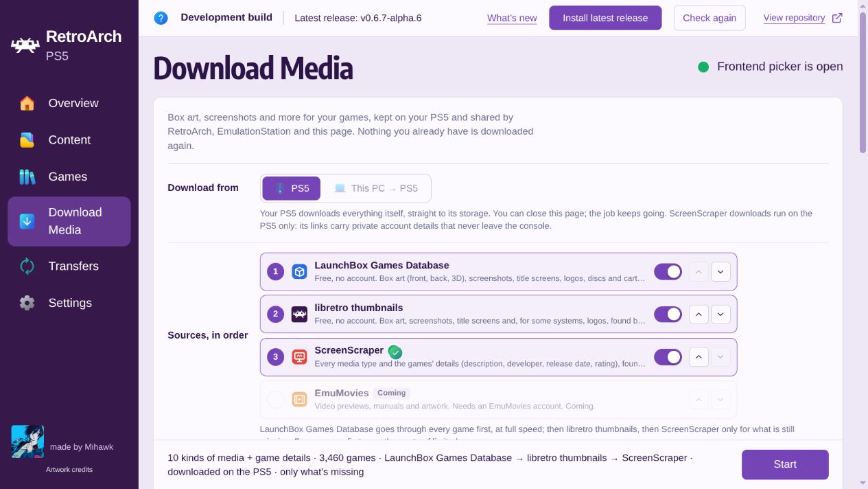Click the 'Development build' label
This screenshot has height=489, width=868.
[x=226, y=17]
